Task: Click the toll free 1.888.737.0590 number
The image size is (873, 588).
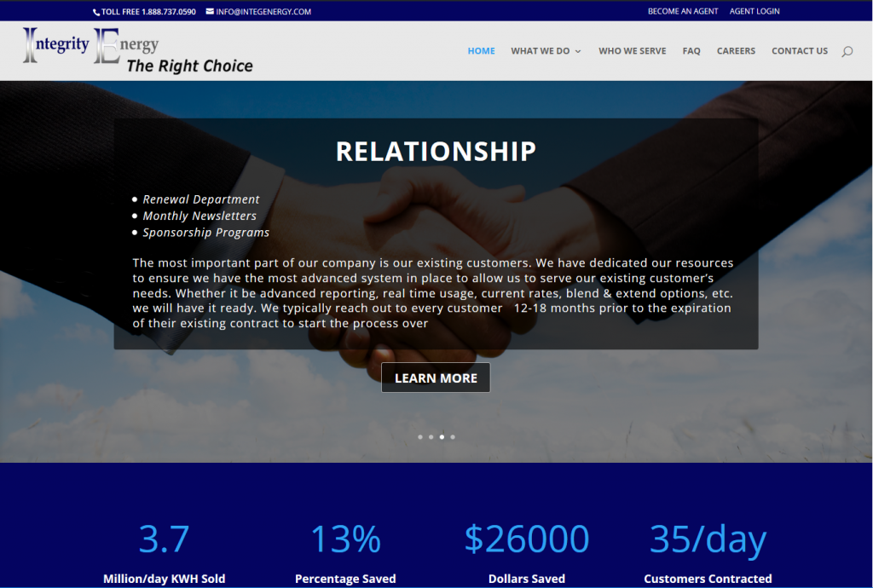Action: click(148, 12)
